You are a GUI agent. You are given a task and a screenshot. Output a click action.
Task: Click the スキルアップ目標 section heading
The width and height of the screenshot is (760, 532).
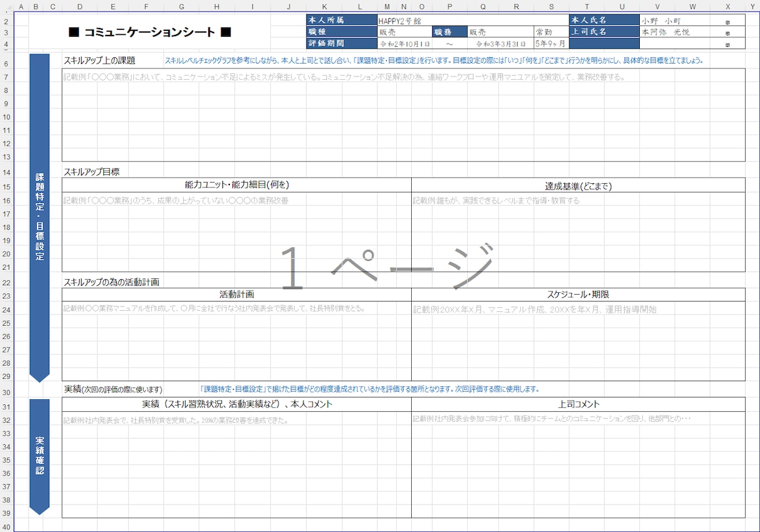tap(91, 171)
